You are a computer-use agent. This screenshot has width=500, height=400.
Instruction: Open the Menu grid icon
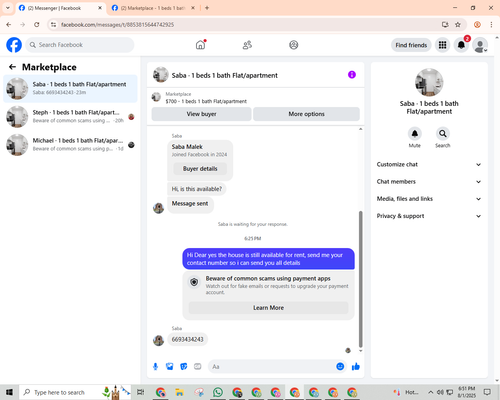tap(442, 45)
